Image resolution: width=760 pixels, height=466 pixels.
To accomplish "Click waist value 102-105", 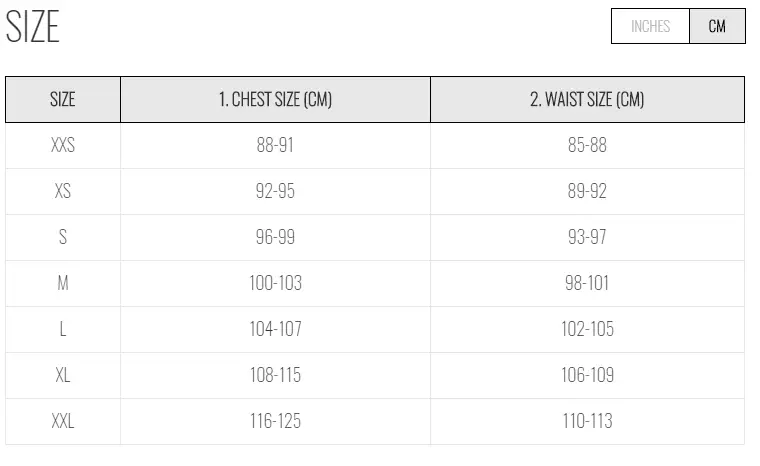I will click(x=587, y=329).
